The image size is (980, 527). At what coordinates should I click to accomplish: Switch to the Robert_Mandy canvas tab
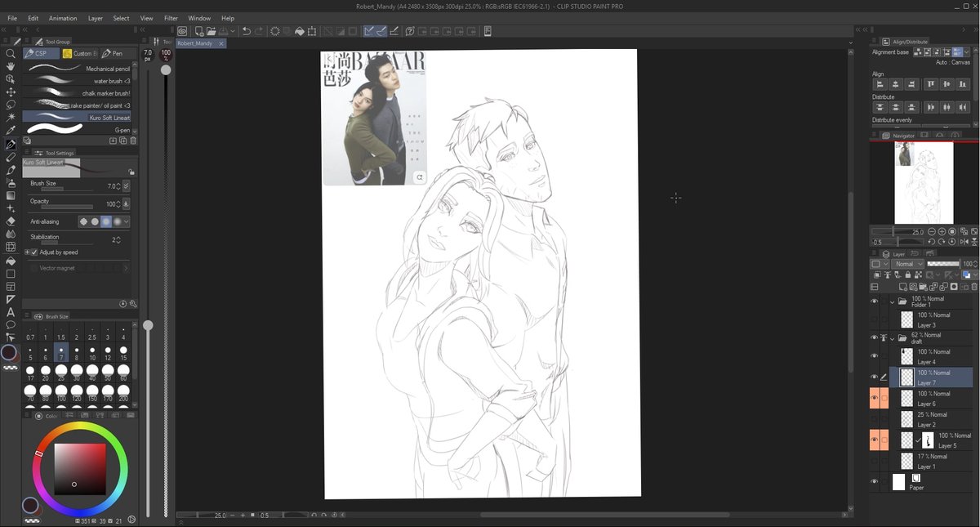point(200,43)
